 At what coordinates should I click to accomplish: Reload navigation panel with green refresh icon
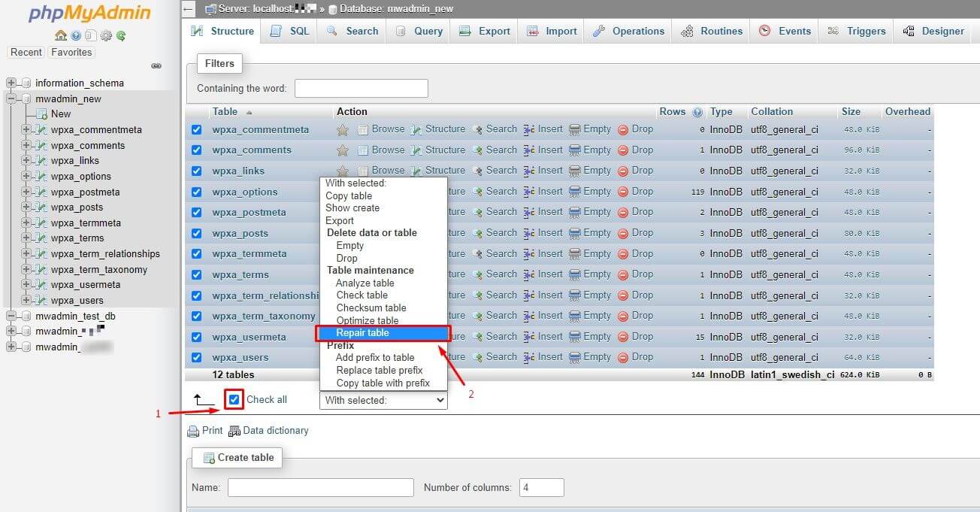click(x=120, y=35)
